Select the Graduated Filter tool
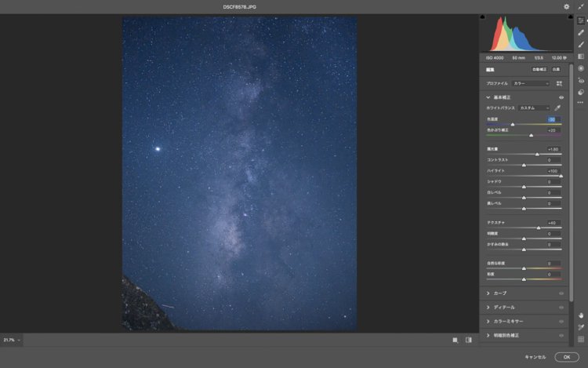Screen dimensions: 588x368 (x=581, y=56)
